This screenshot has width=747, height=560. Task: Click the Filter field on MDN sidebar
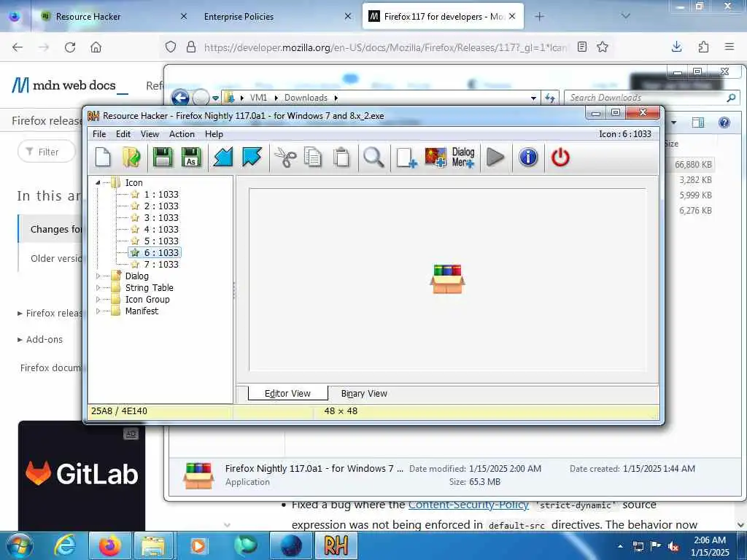pyautogui.click(x=47, y=152)
